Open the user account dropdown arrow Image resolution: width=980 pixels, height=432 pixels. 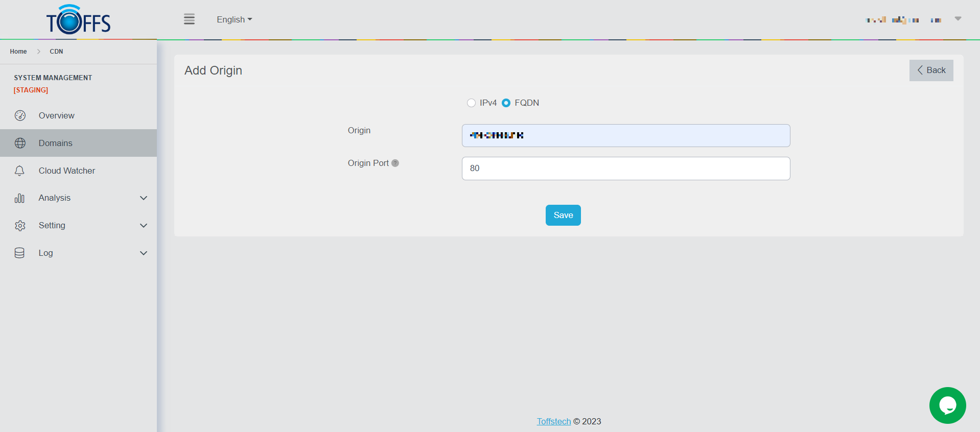coord(958,19)
